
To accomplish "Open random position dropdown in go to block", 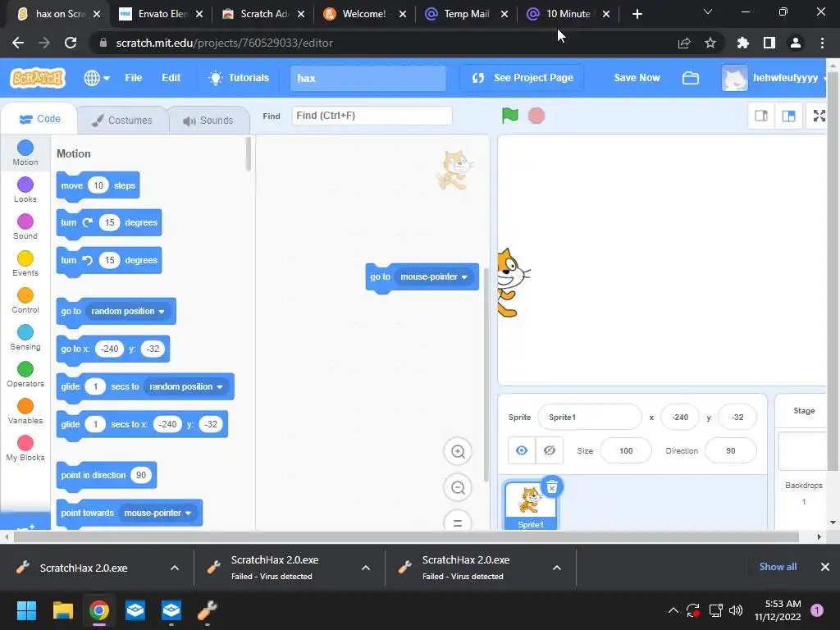I will pos(127,311).
